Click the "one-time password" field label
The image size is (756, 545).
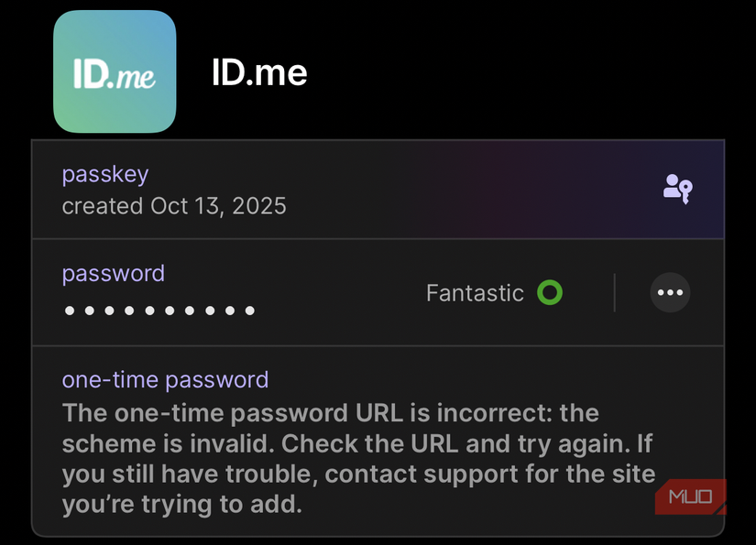(165, 379)
